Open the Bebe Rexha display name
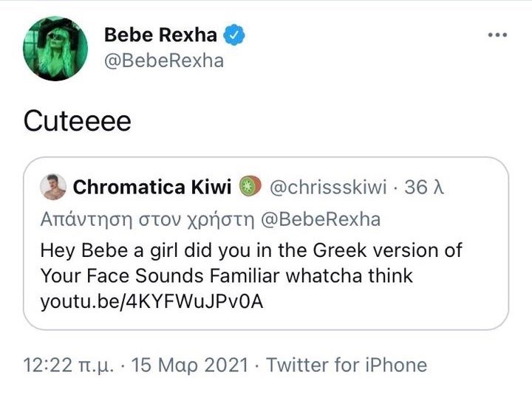 click(x=160, y=35)
